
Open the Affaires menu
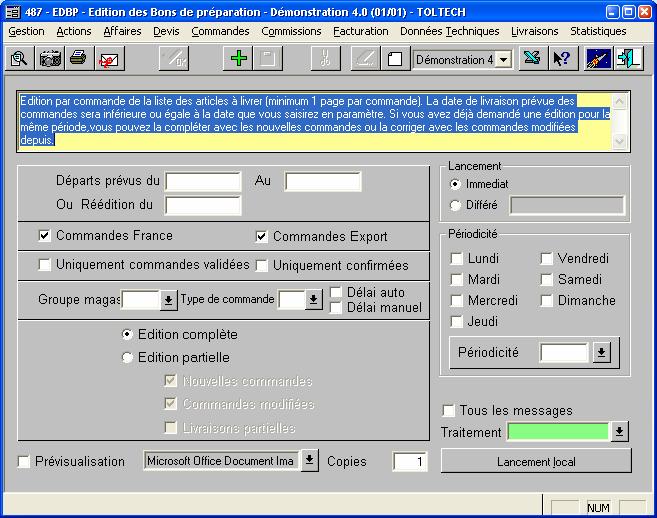pyautogui.click(x=122, y=31)
